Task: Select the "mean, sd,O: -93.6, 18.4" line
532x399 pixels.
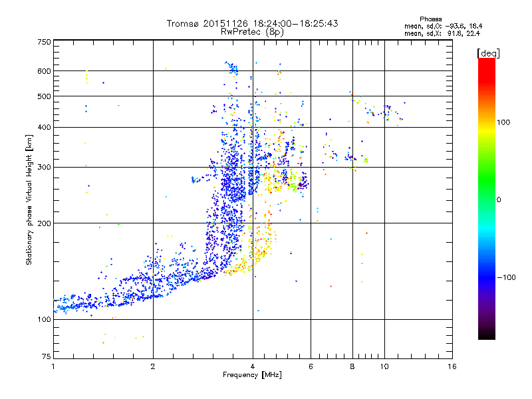Action: [443, 26]
